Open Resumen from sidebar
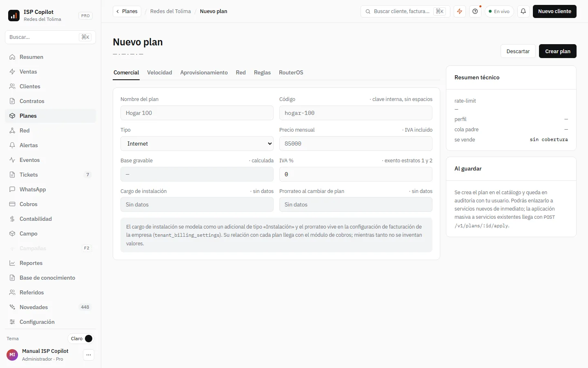 (50, 57)
